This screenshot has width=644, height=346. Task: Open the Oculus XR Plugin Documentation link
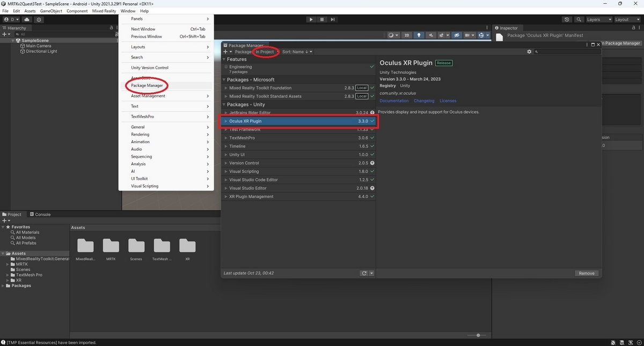[394, 100]
